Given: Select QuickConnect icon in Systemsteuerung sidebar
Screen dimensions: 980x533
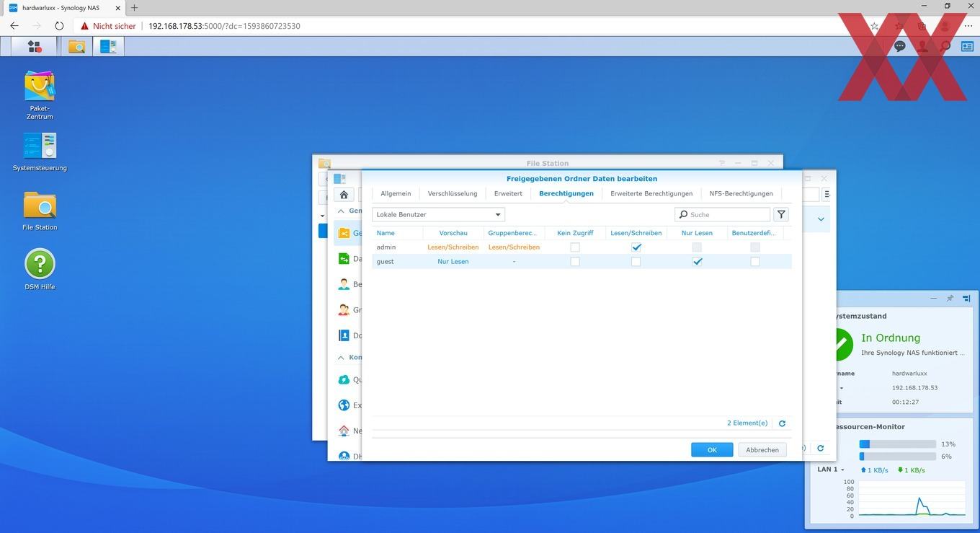Looking at the screenshot, I should (x=344, y=379).
